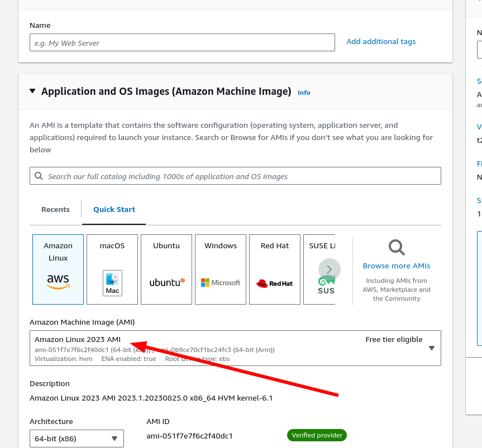Open the Info link beside AMI heading

[x=304, y=93]
